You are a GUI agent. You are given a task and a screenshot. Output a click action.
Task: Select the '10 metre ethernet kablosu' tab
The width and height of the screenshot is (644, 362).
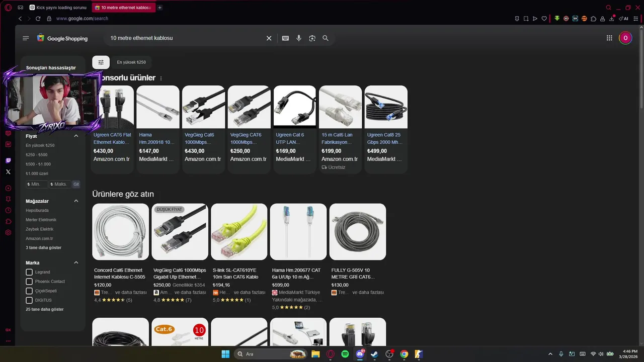[x=123, y=8]
